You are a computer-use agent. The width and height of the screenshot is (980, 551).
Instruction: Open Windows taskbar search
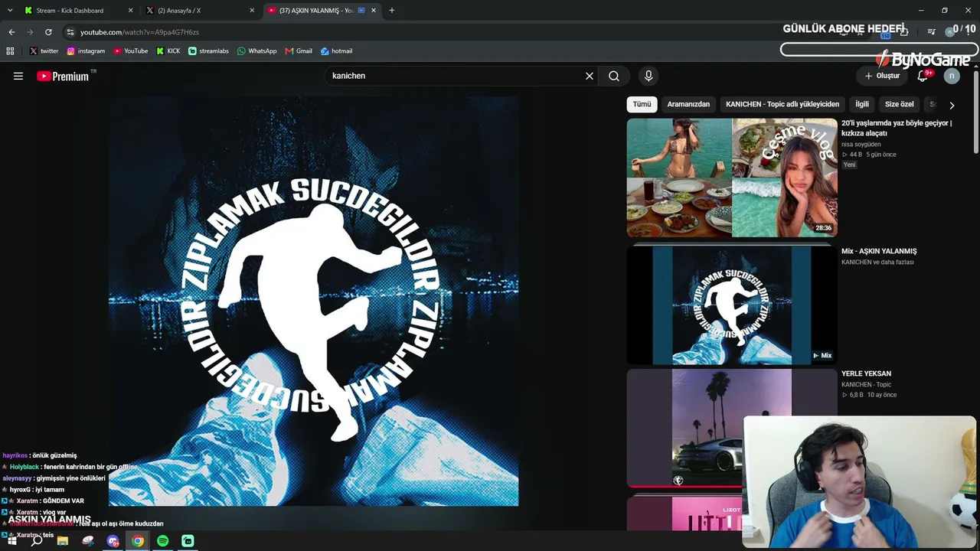coord(37,541)
